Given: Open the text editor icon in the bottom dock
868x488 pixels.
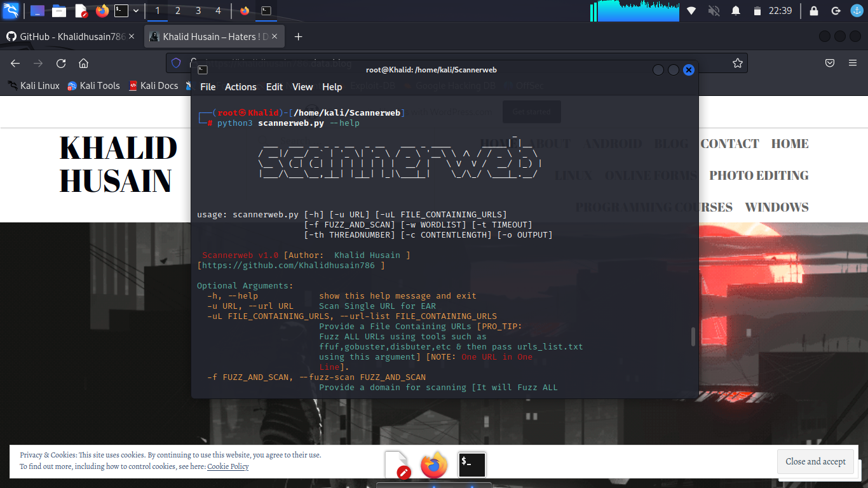Looking at the screenshot, I should coord(397,465).
